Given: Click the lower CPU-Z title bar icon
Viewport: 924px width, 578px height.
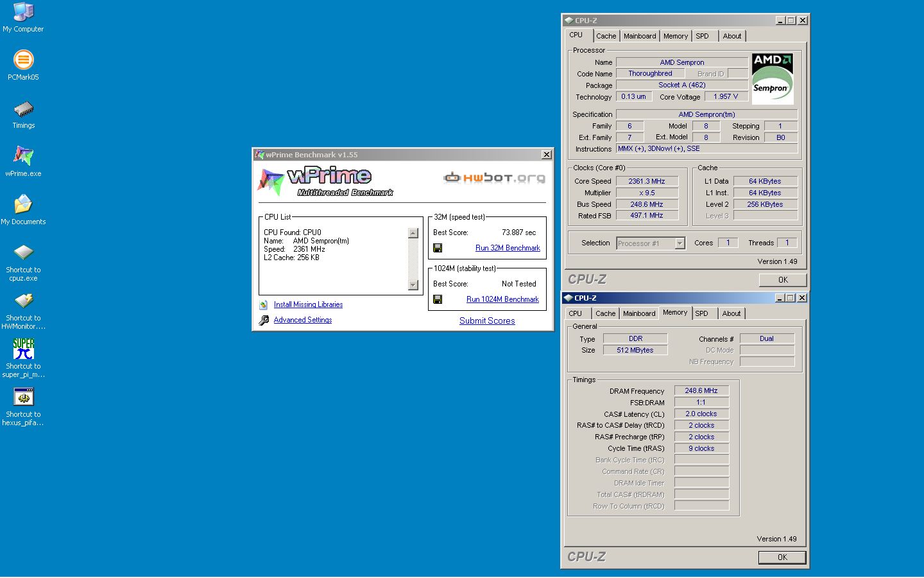Looking at the screenshot, I should (x=568, y=298).
